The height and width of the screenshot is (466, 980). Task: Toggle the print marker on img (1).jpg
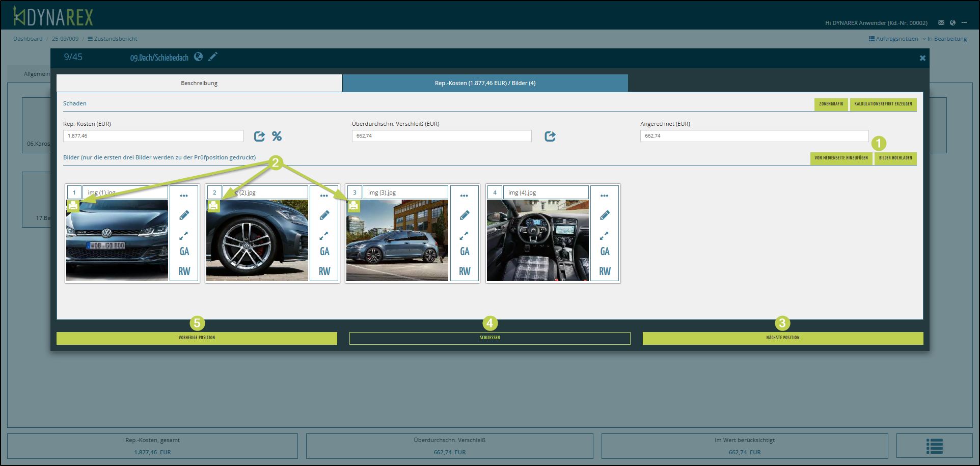73,206
